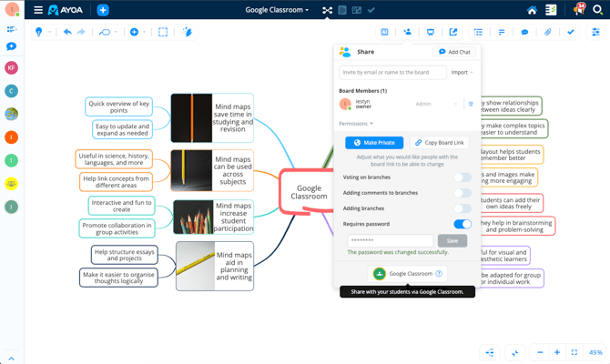The height and width of the screenshot is (364, 610).
Task: Click the blue plus create button
Action: click(x=103, y=10)
